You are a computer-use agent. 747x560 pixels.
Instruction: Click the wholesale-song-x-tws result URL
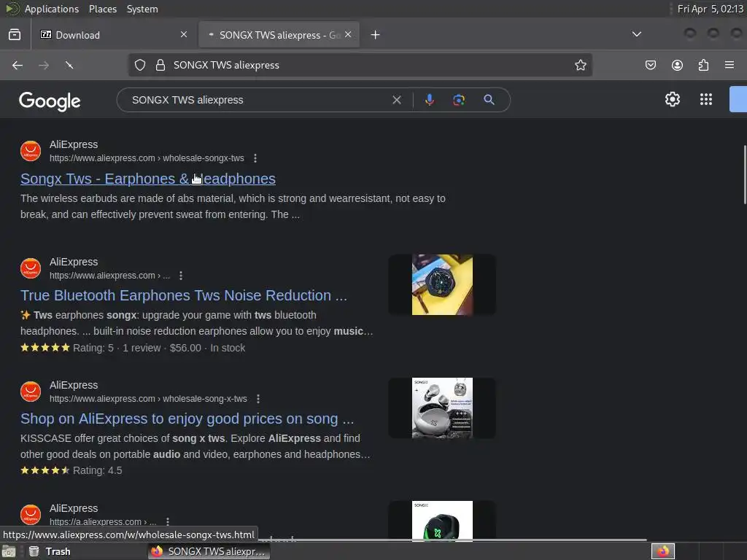(x=148, y=399)
